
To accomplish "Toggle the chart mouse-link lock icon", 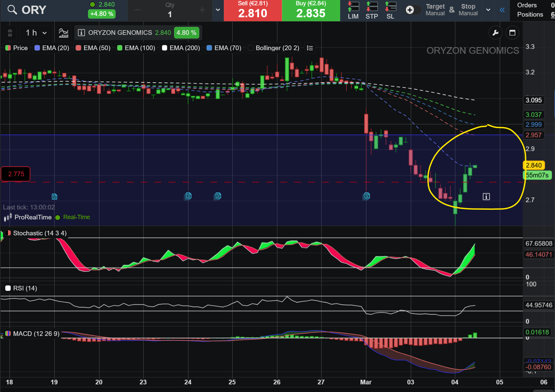I will click(x=10, y=33).
